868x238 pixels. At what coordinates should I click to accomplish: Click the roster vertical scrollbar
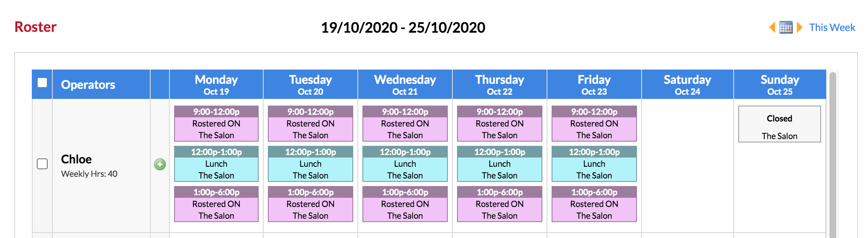832,155
